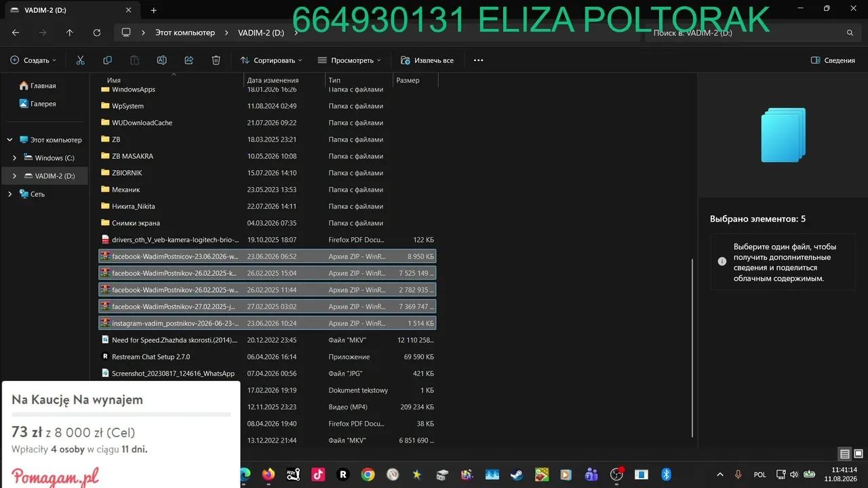
Task: Switch to details list view layout
Action: click(x=844, y=454)
